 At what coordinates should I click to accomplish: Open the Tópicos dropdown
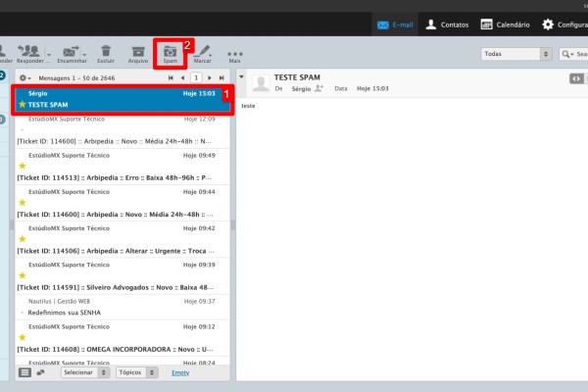tap(137, 372)
